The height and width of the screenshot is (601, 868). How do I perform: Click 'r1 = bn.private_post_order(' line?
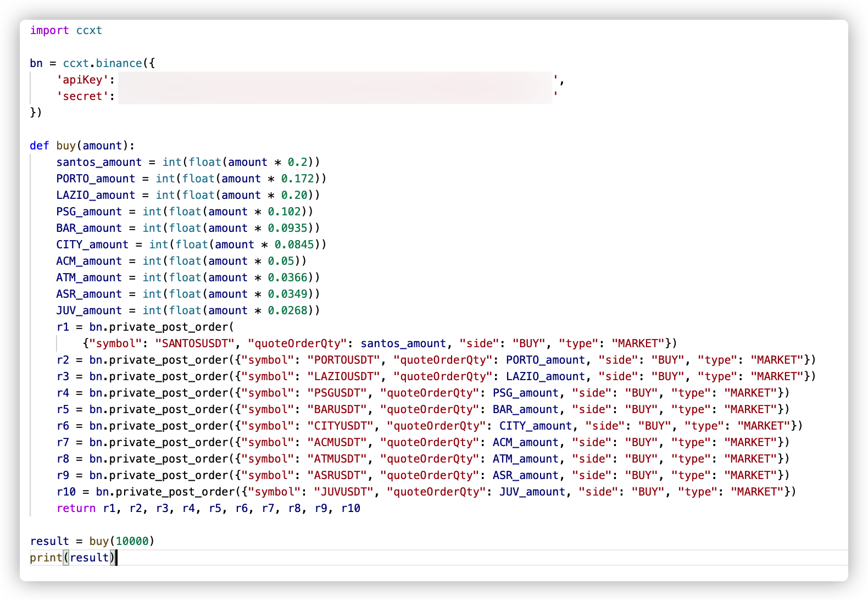[145, 327]
